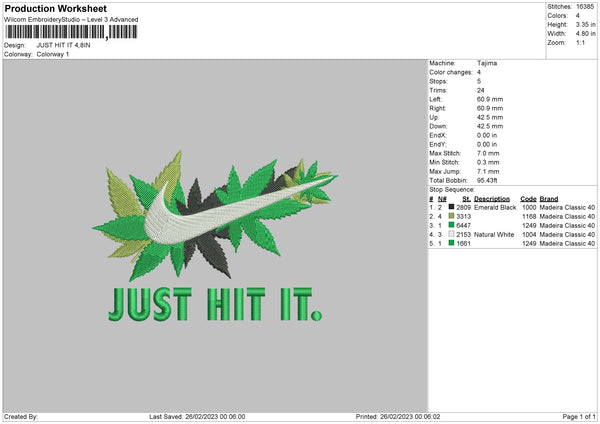This screenshot has height=424, width=600.
Task: Click Madeira Classic 40 in Emerald Black row
Action: (567, 207)
